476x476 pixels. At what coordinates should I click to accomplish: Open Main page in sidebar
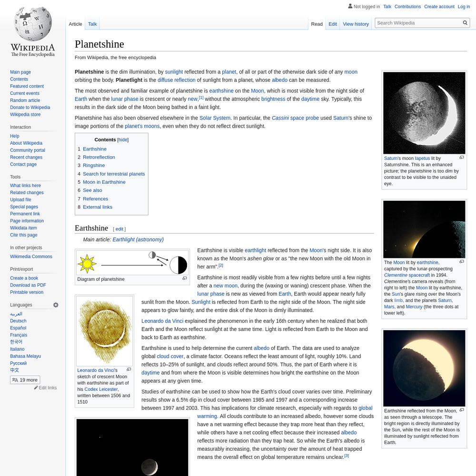coord(20,72)
